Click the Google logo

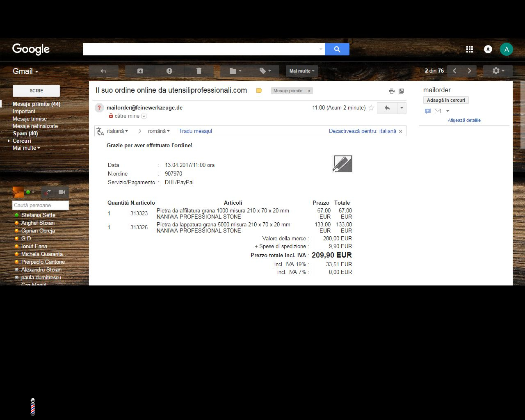[31, 49]
